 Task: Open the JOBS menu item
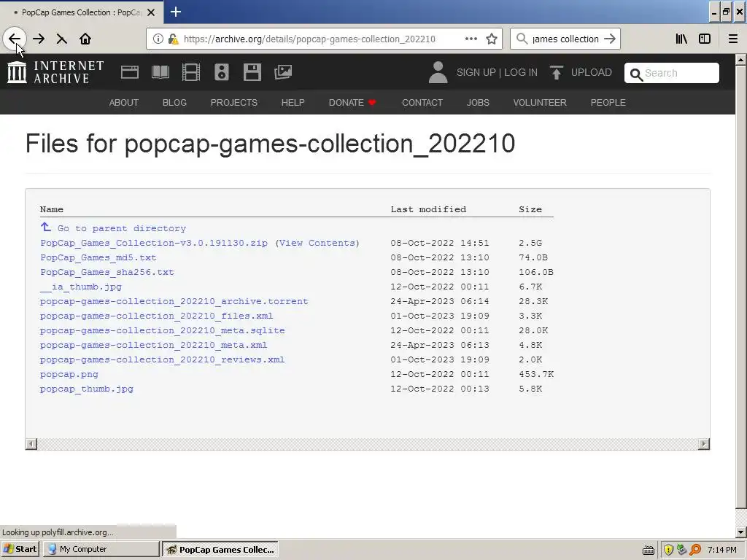click(478, 102)
